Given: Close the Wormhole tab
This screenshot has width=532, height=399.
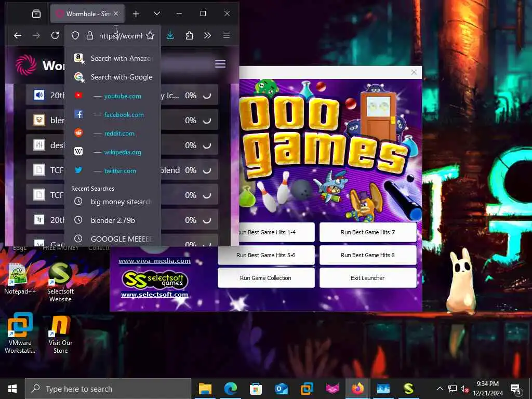Looking at the screenshot, I should 116,14.
